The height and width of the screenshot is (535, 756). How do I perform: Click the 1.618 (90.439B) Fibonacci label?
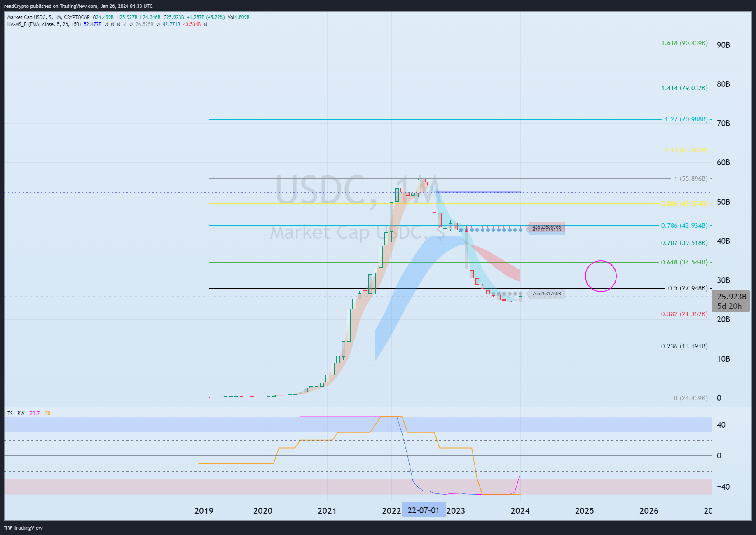coord(684,43)
